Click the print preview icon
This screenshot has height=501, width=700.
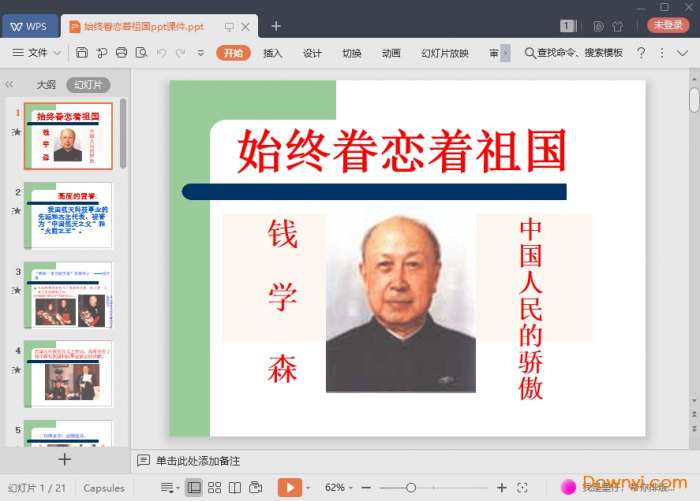(141, 53)
